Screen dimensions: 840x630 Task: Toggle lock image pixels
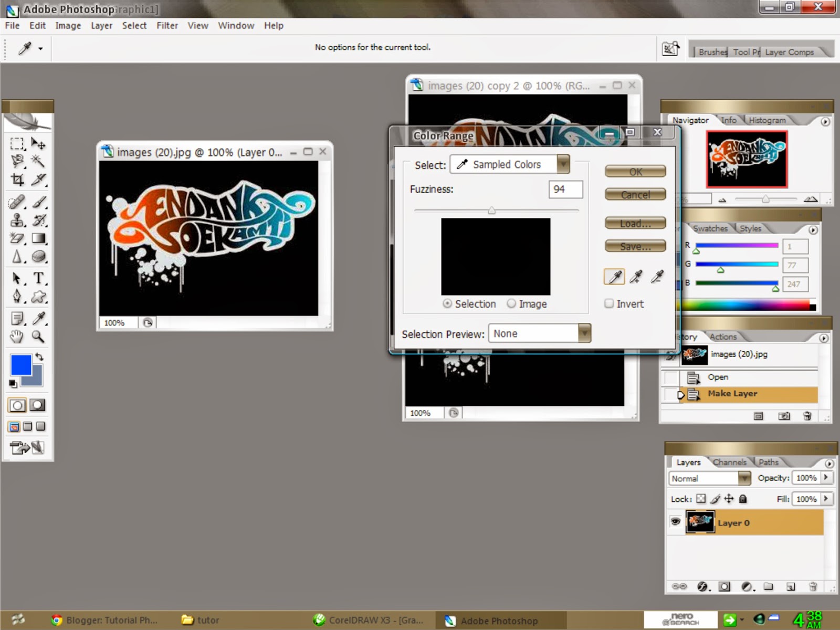click(715, 499)
